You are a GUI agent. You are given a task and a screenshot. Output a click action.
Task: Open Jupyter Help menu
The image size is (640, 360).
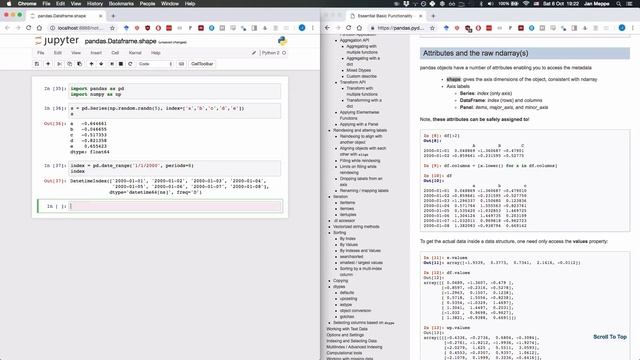(x=156, y=53)
